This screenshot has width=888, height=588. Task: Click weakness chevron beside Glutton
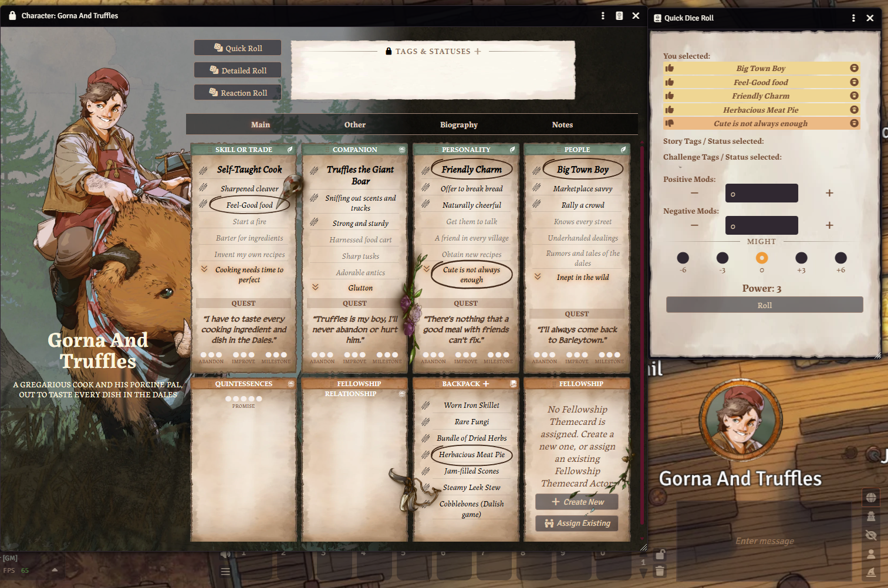tap(315, 287)
